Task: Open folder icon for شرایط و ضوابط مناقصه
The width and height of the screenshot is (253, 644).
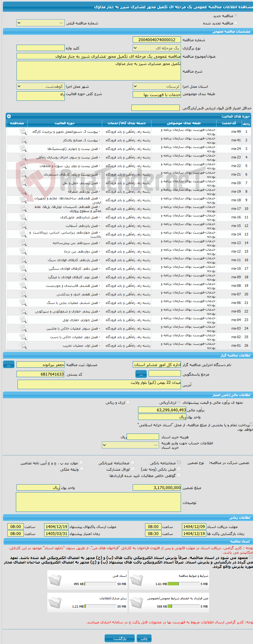Action: (136, 580)
